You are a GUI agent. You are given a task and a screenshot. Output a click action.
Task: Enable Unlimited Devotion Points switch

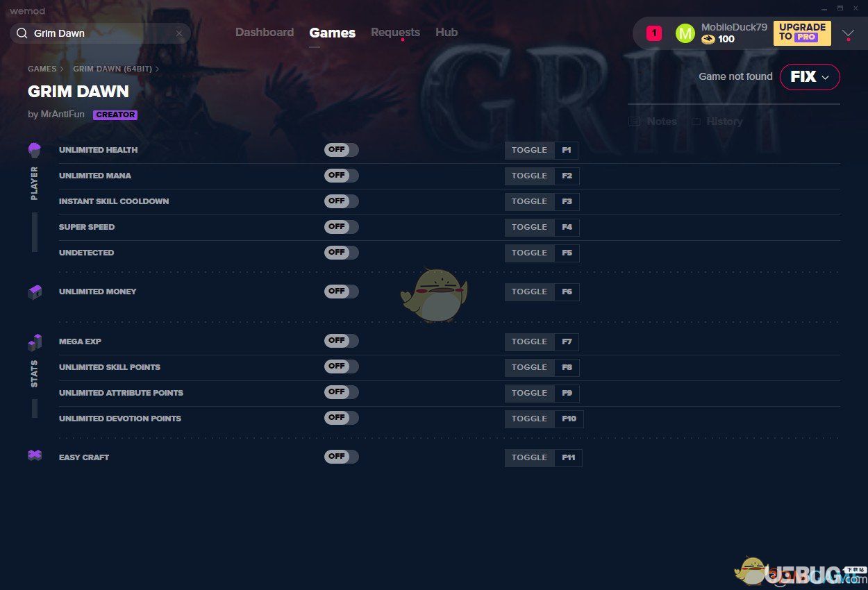pos(342,418)
